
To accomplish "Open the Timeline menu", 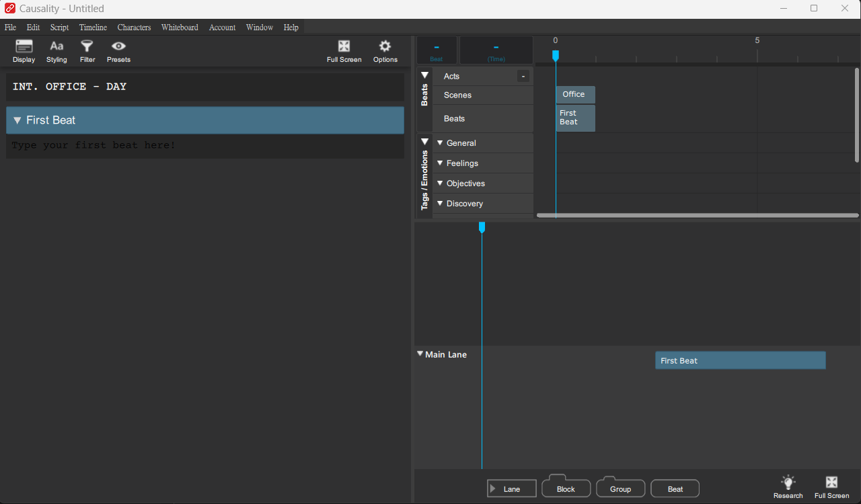I will coord(93,28).
